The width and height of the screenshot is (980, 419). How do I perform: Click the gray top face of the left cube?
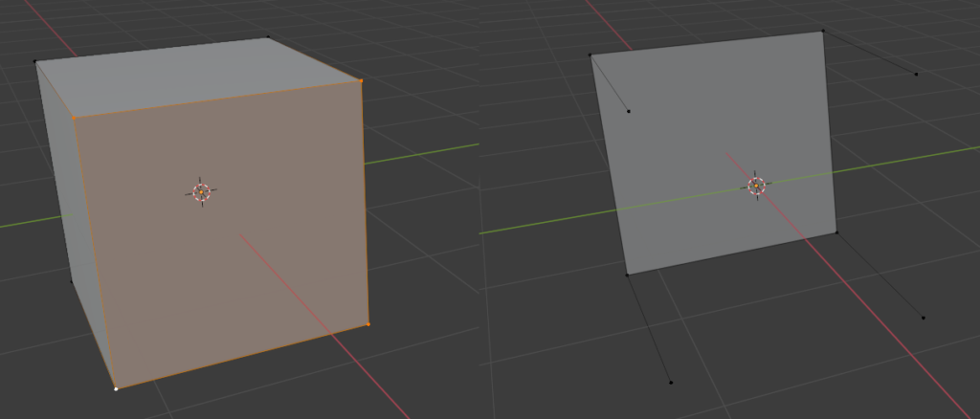pyautogui.click(x=191, y=77)
